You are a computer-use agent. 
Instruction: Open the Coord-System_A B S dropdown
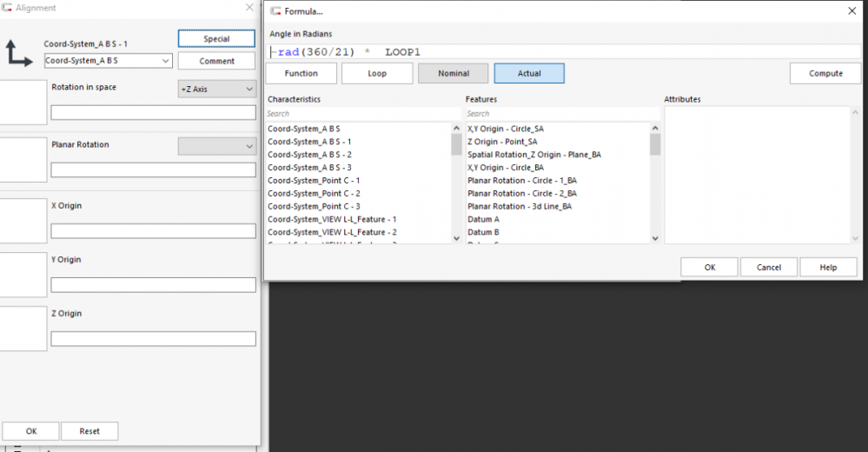tap(108, 61)
